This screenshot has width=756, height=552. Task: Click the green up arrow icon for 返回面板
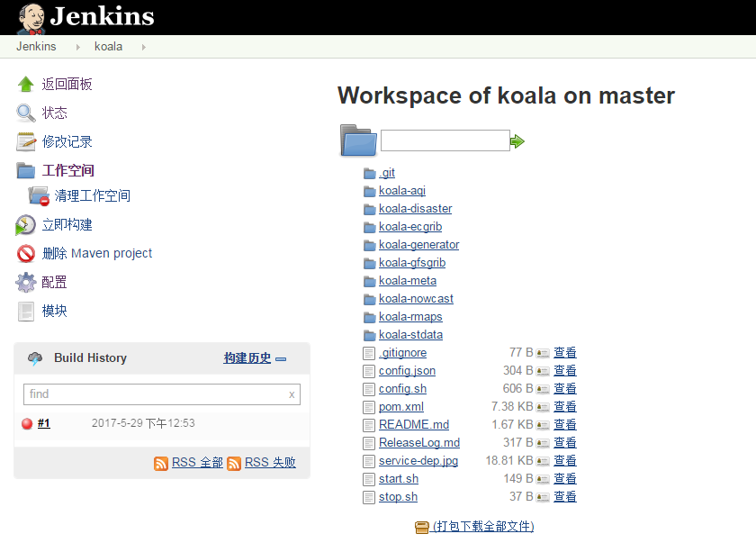[x=25, y=85]
